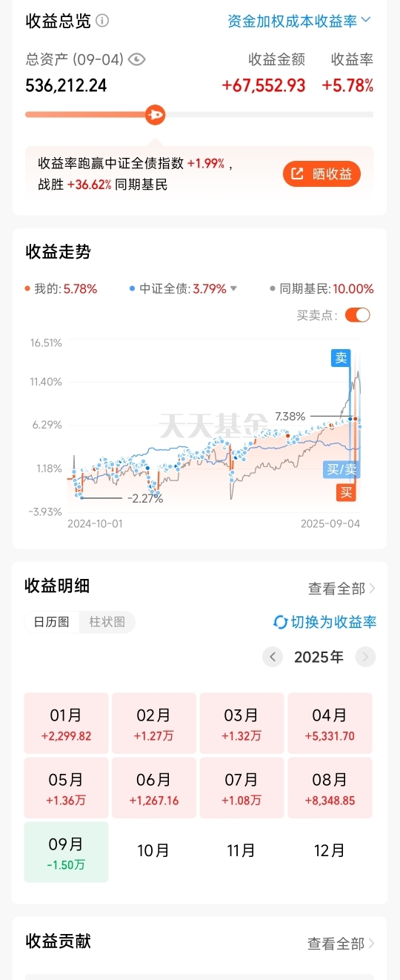
Task: Click the 切换为收益率 refresh icon
Action: [x=280, y=622]
